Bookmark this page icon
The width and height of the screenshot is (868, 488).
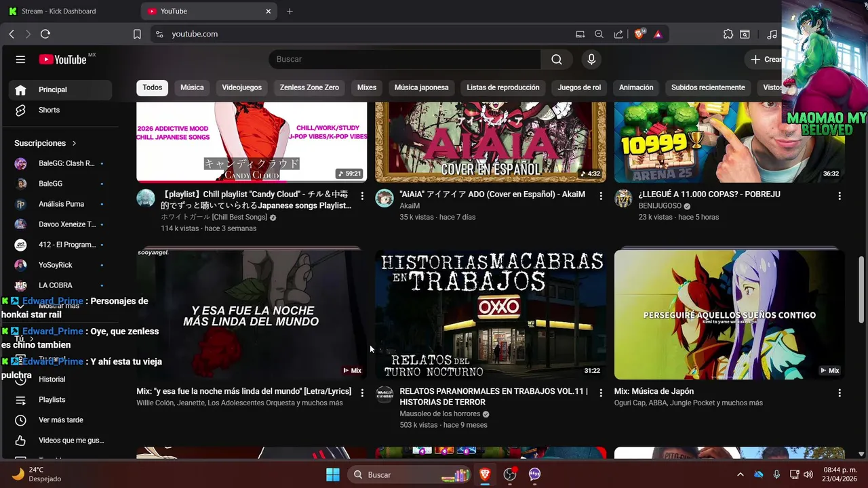click(137, 34)
